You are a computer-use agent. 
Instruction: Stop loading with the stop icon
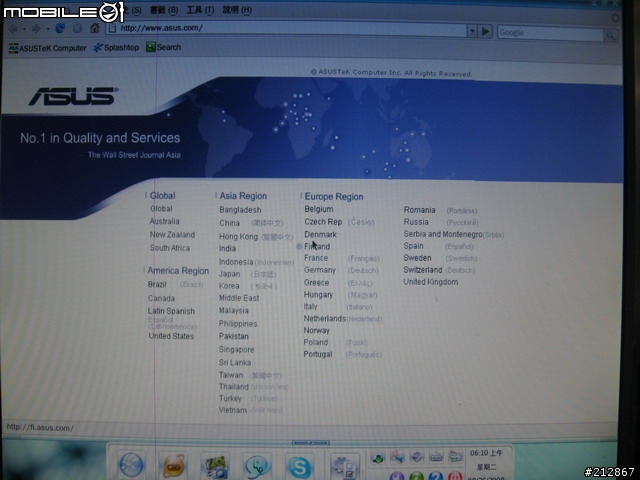click(x=77, y=28)
